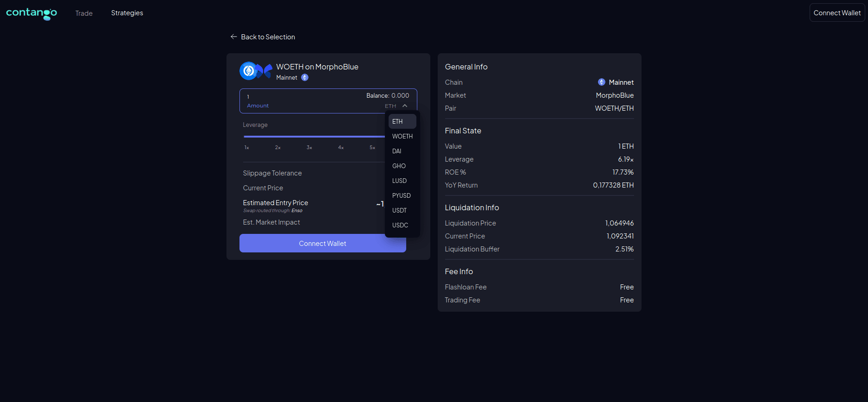The image size is (868, 402).
Task: Click the Liquidation Price value 1,064946
Action: 619,223
